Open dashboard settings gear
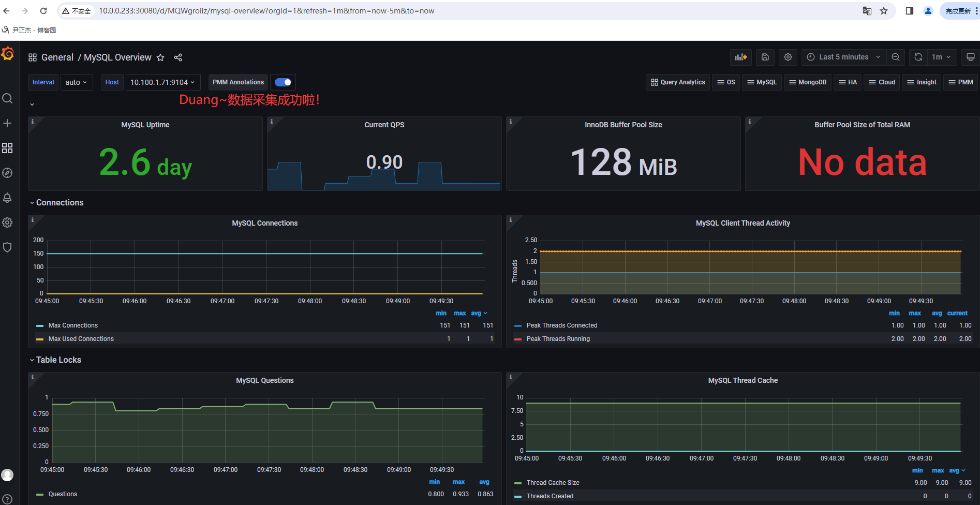 [788, 57]
